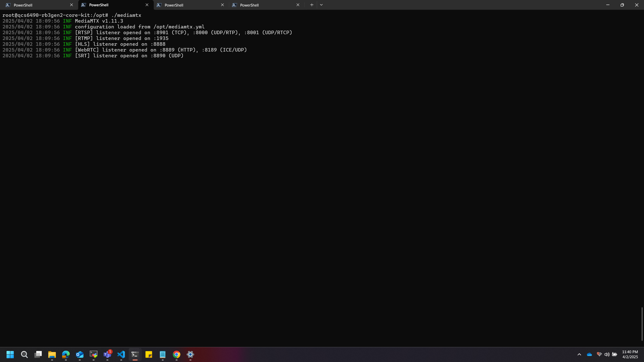Close the fourth PowerShell tab

[298, 5]
